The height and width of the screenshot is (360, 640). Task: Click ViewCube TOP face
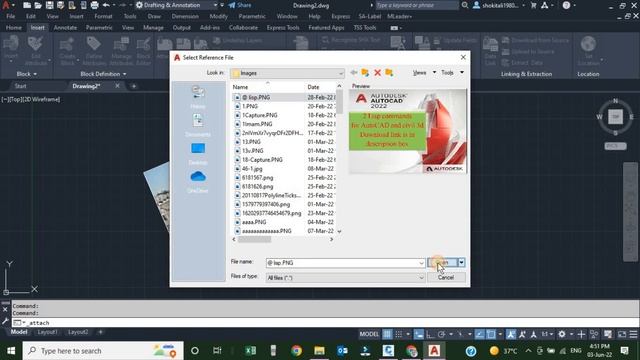(x=616, y=117)
